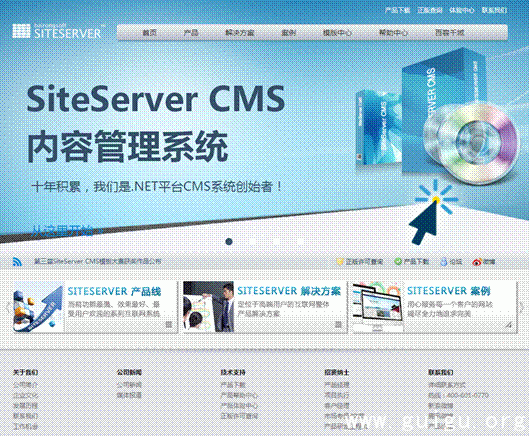Open 首页 in the main navigation bar

pos(150,33)
